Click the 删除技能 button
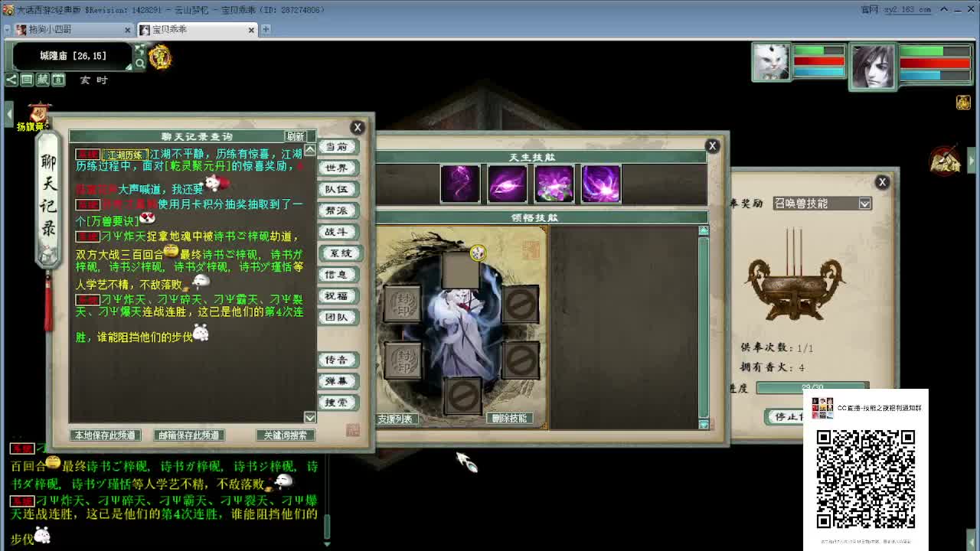The image size is (980, 551). (x=509, y=419)
